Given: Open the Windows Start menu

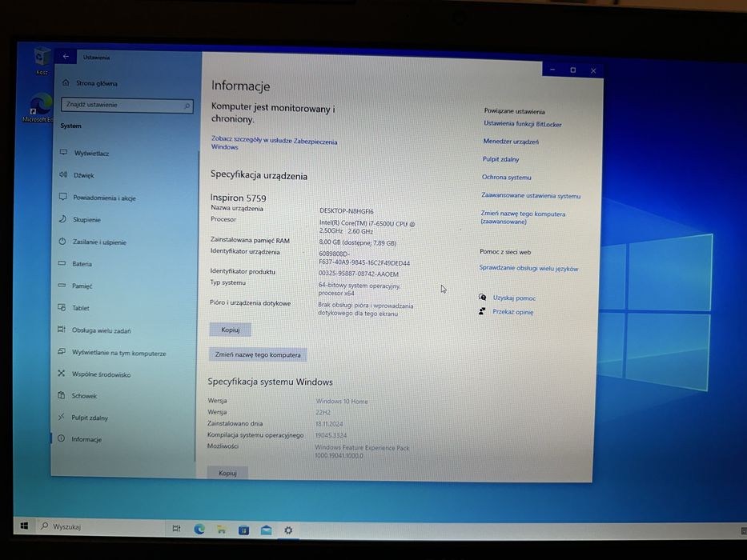Looking at the screenshot, I should tap(24, 526).
